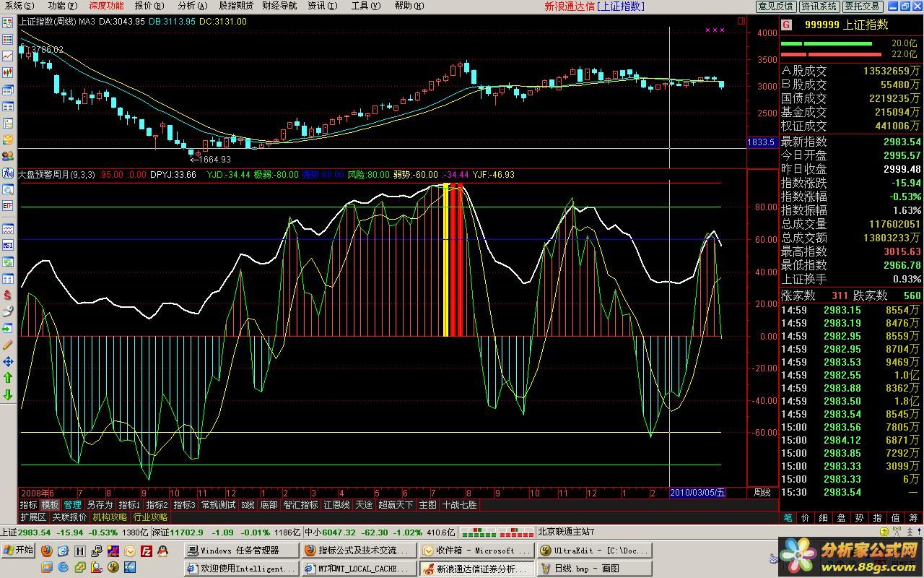The width and height of the screenshot is (924, 578).
Task: Click the green up arrow sidebar icon
Action: pyautogui.click(x=8, y=378)
